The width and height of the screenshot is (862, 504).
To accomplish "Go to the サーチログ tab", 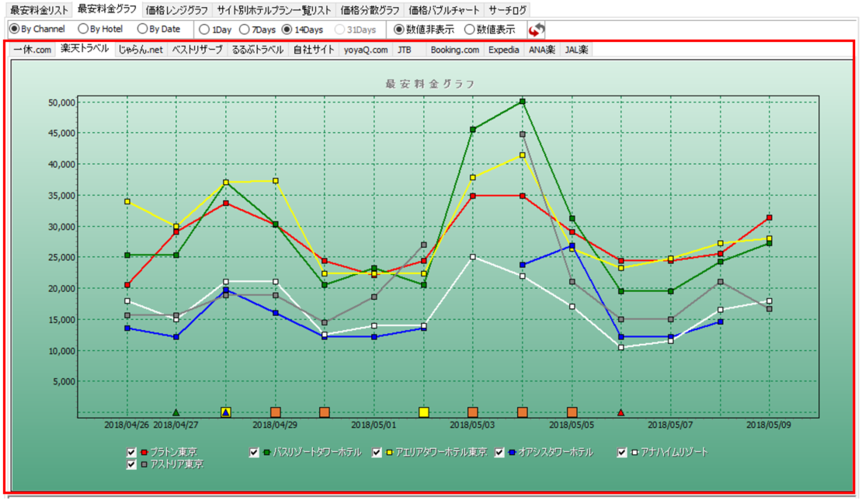I will 508,10.
